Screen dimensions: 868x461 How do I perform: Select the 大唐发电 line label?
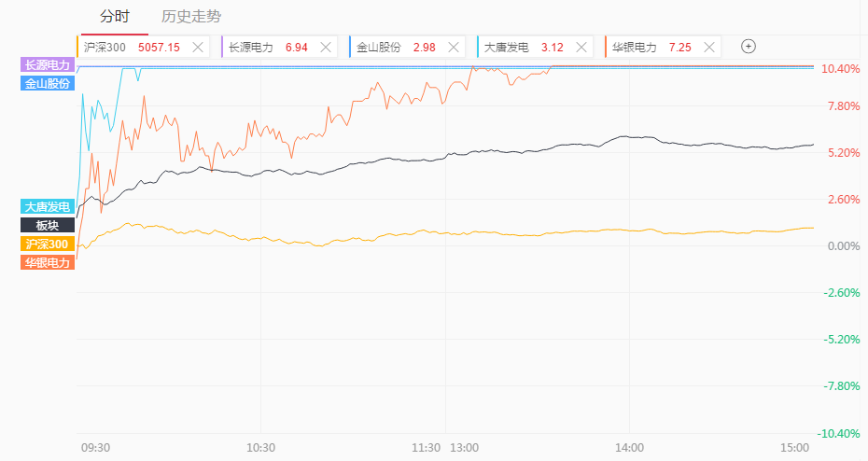pos(47,206)
